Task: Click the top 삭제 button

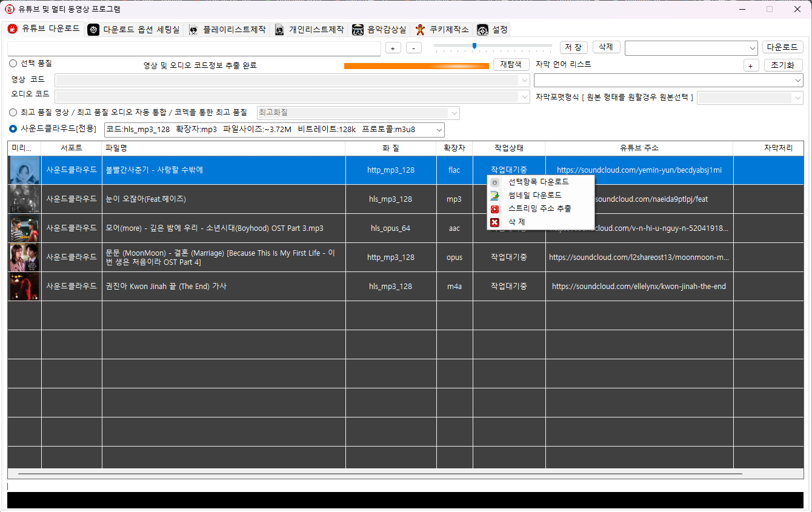Action: pos(606,47)
